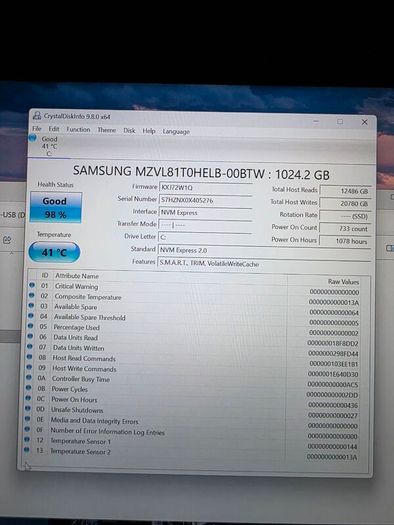Image resolution: width=394 pixels, height=525 pixels.
Task: Click the Firmware value field
Action: (x=205, y=188)
